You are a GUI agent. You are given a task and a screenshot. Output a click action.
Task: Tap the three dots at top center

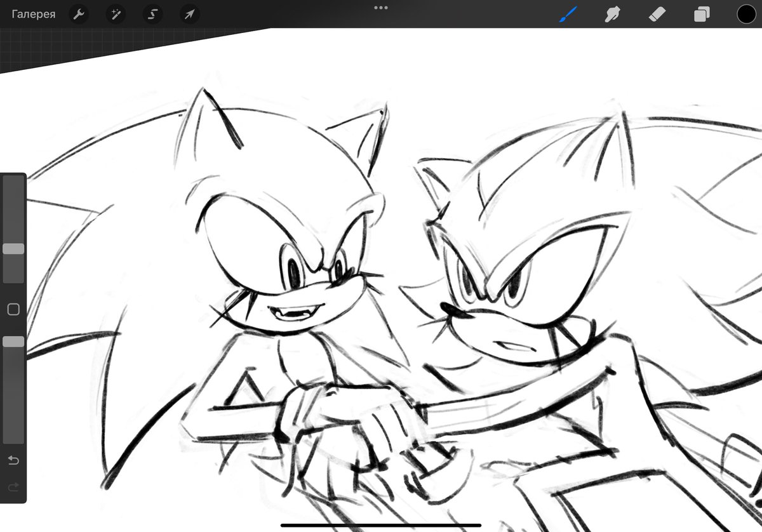pos(381,8)
